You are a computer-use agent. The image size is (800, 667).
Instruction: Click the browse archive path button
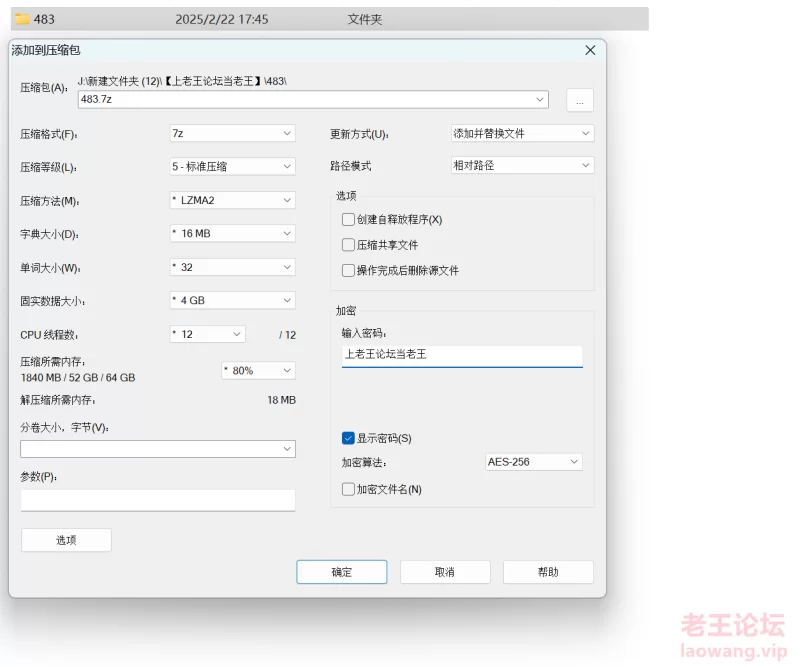click(x=579, y=100)
